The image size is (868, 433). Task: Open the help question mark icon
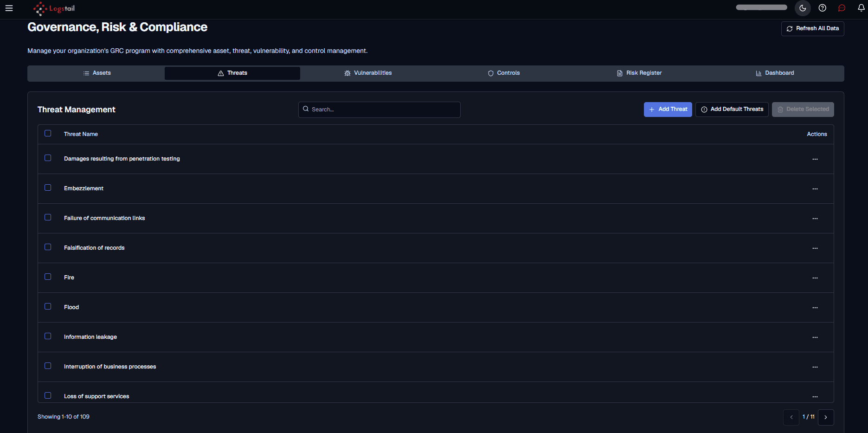click(x=823, y=8)
